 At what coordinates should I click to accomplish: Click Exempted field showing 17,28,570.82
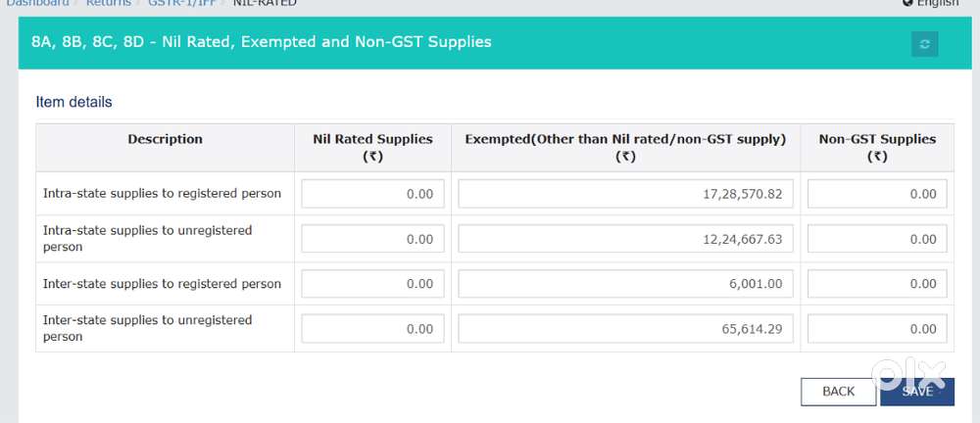click(625, 194)
